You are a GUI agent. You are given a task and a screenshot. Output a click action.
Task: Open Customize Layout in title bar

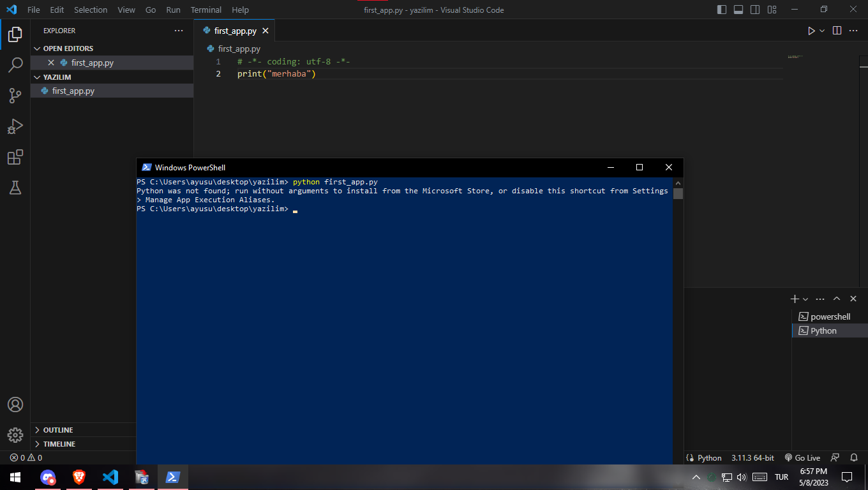772,10
